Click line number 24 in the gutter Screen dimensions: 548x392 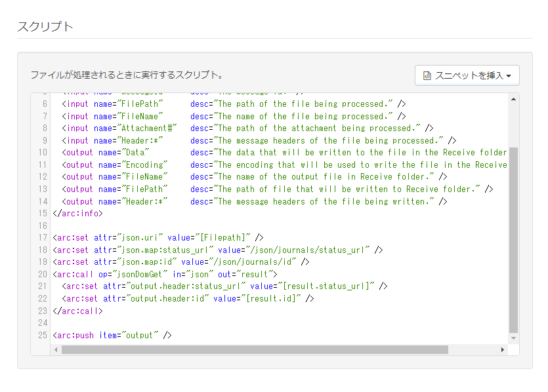[43, 323]
